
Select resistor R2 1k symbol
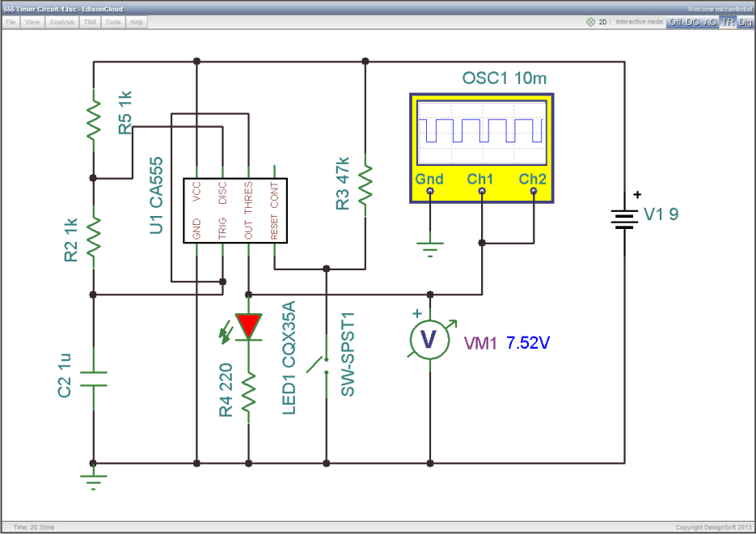[94, 236]
